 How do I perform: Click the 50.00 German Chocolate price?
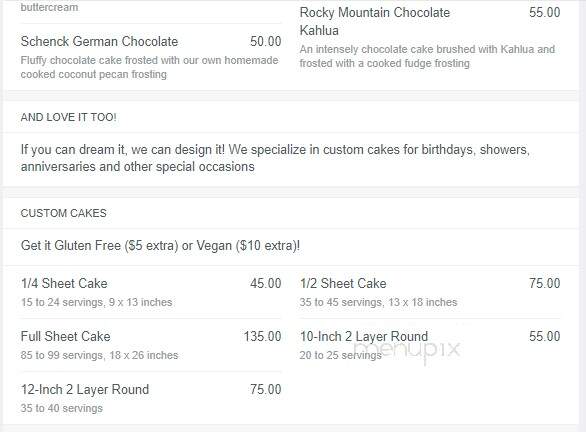coord(266,41)
